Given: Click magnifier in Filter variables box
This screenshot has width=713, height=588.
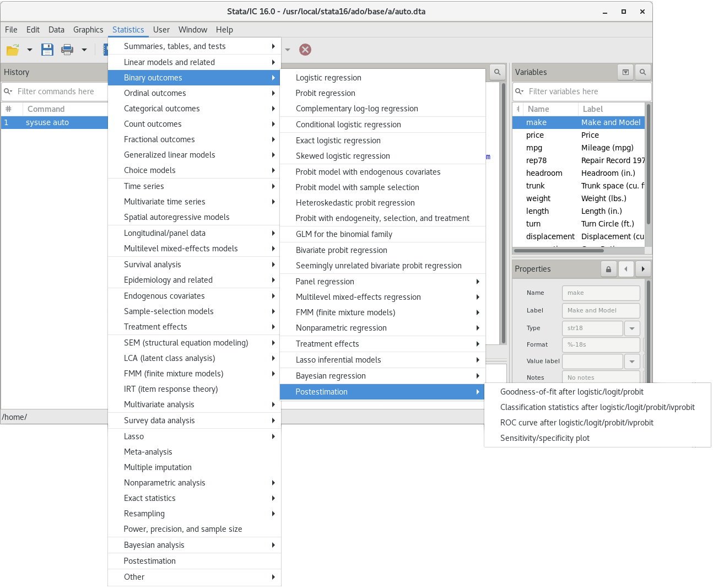Looking at the screenshot, I should click(x=519, y=91).
